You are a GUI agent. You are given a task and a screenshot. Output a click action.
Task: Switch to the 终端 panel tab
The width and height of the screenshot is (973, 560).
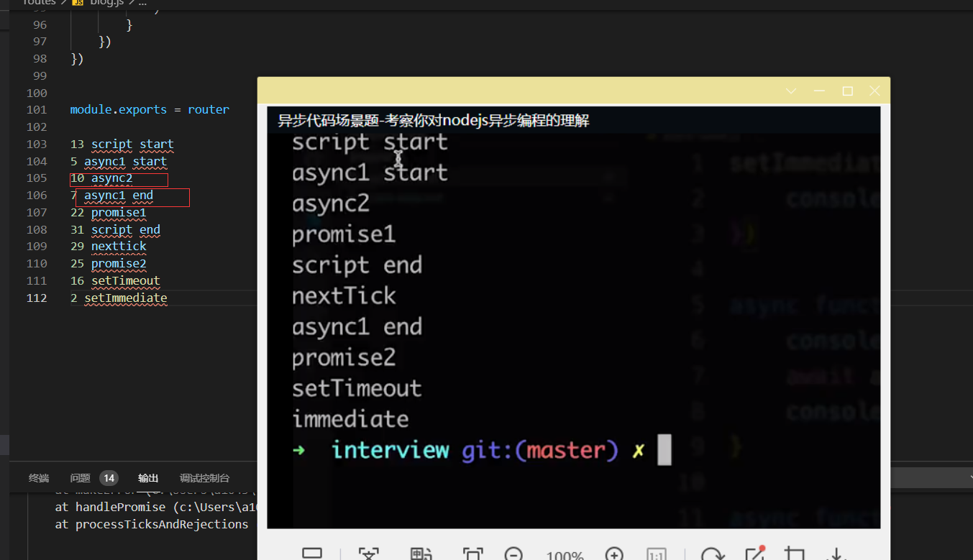pos(39,478)
